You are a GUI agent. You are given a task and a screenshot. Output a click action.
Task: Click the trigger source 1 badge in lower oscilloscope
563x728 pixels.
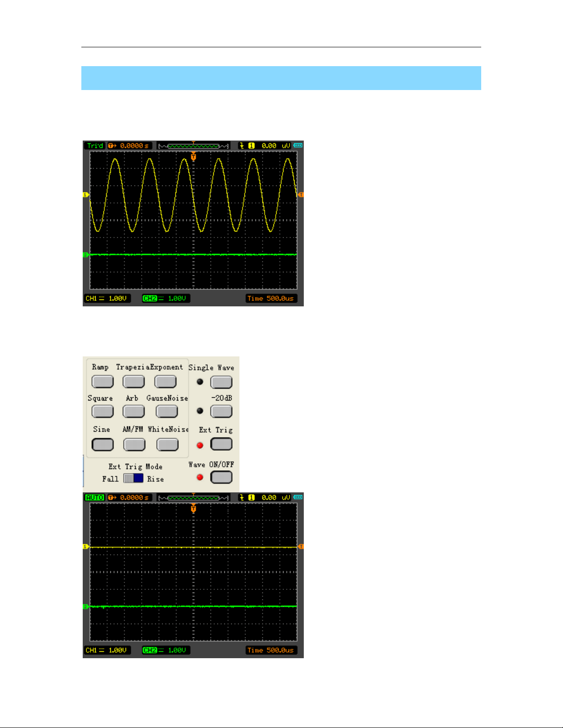[x=251, y=497]
